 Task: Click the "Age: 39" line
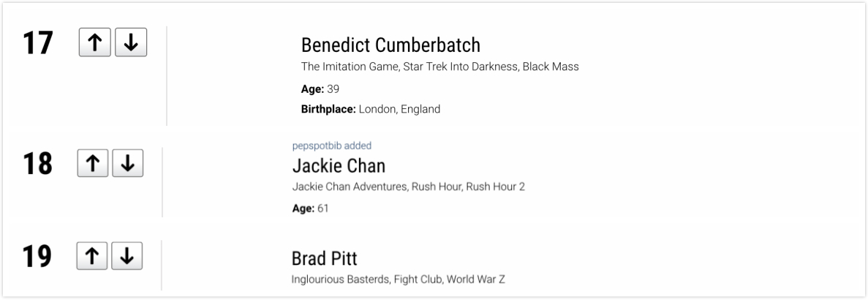tap(320, 89)
